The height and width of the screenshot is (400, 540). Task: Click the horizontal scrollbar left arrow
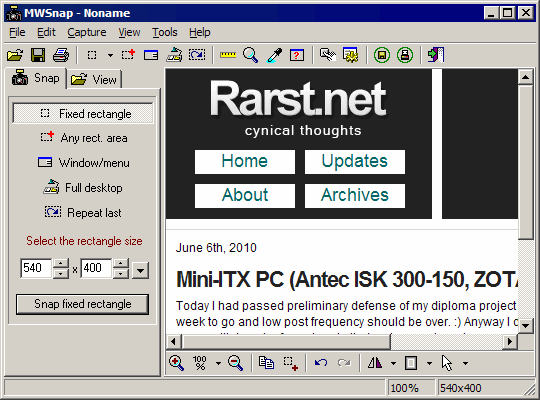174,341
